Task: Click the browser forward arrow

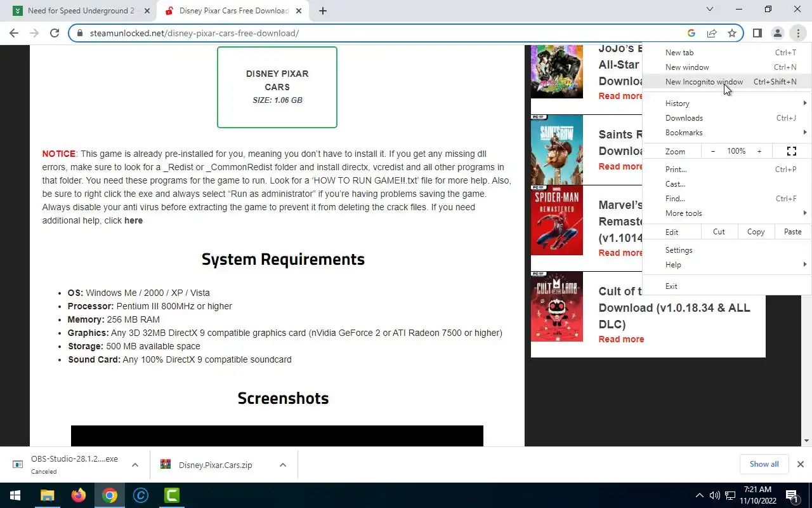Action: tap(34, 33)
